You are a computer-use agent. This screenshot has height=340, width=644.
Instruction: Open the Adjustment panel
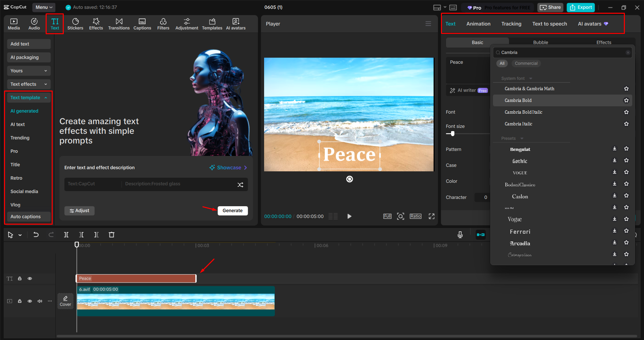pyautogui.click(x=187, y=23)
